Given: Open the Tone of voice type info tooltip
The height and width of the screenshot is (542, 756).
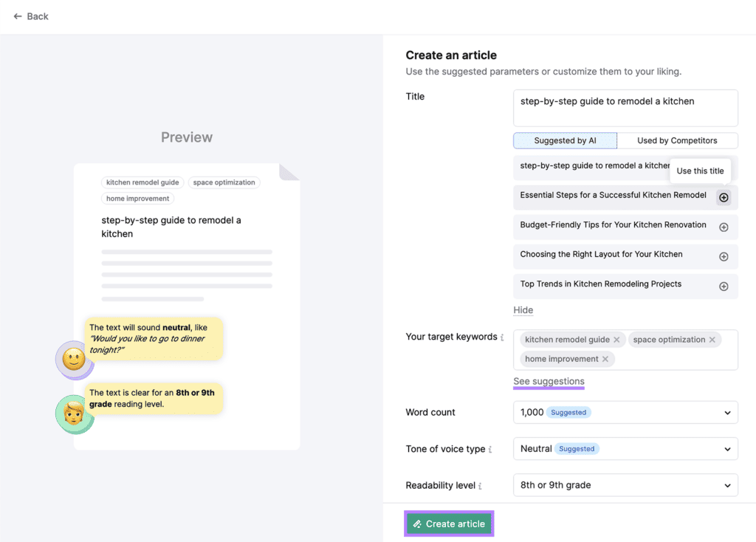Looking at the screenshot, I should (491, 448).
